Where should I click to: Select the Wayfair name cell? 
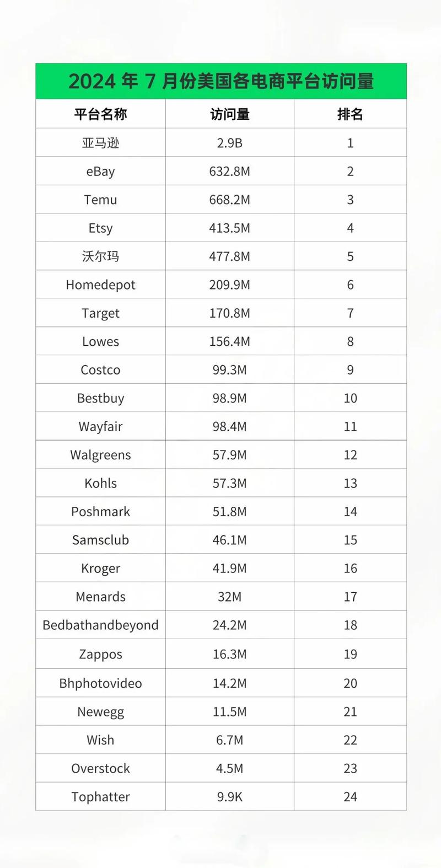click(100, 427)
